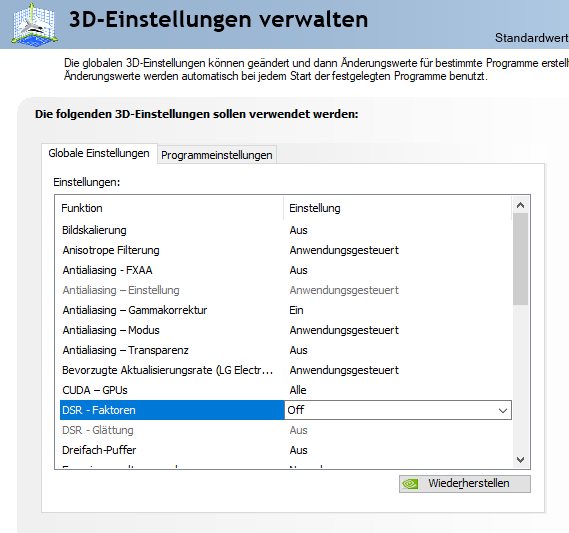The image size is (569, 533).
Task: Select the Globale Einstellungen tab
Action: coord(99,153)
